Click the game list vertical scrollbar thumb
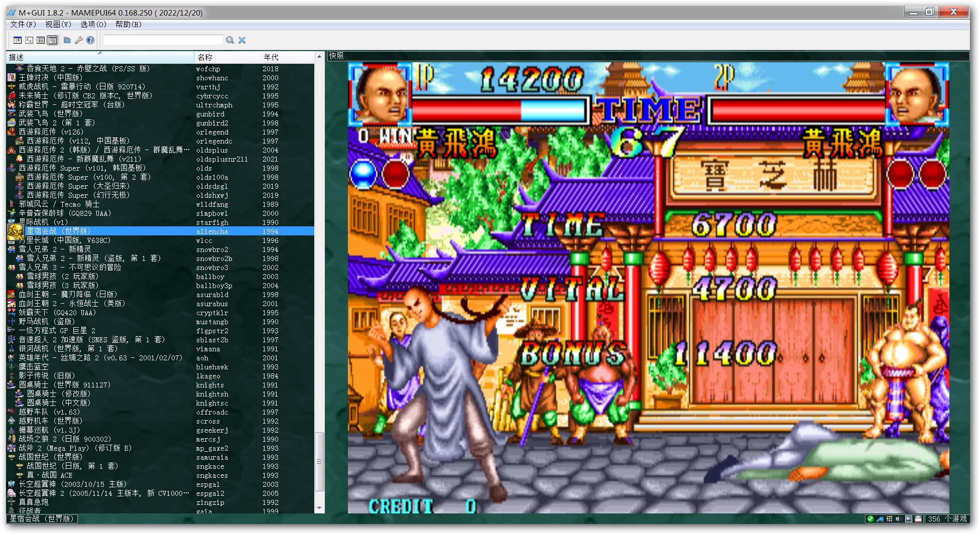980x534 pixels. click(x=319, y=462)
